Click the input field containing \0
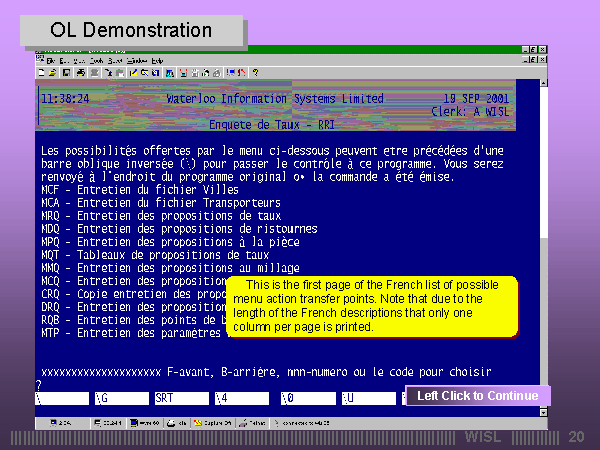This screenshot has height=450, width=600. (306, 398)
